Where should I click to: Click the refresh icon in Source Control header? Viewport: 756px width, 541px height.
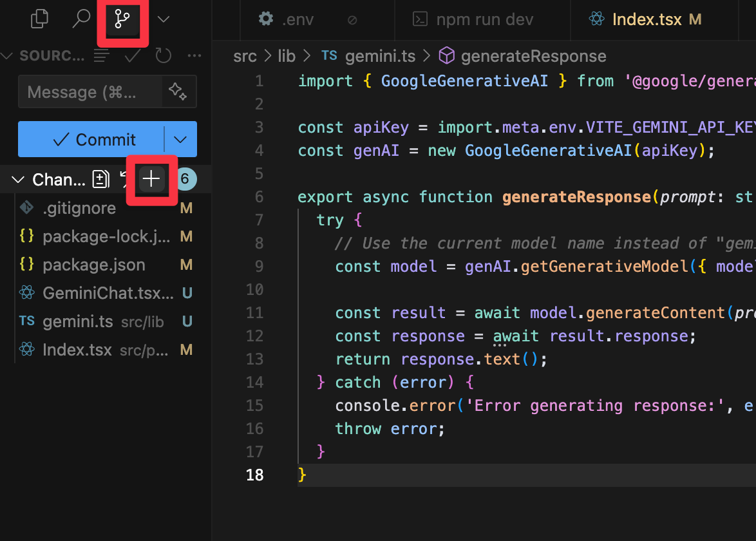coord(163,56)
